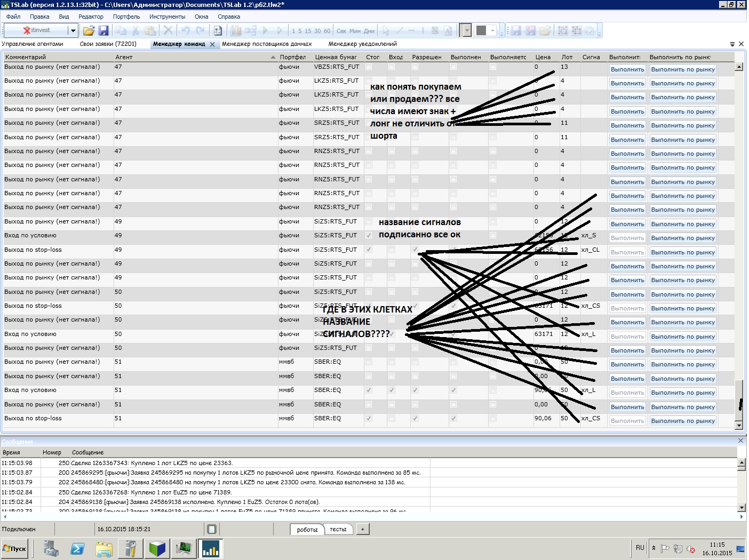Viewport: 749px width, 560px height.
Task: Open a file using the yellow folder icon
Action: tap(89, 30)
